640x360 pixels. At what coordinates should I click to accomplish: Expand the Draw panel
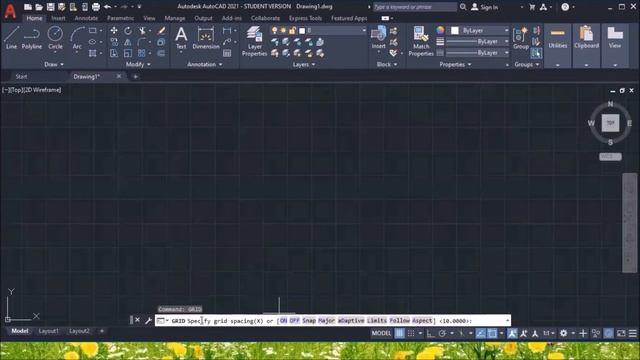click(54, 64)
